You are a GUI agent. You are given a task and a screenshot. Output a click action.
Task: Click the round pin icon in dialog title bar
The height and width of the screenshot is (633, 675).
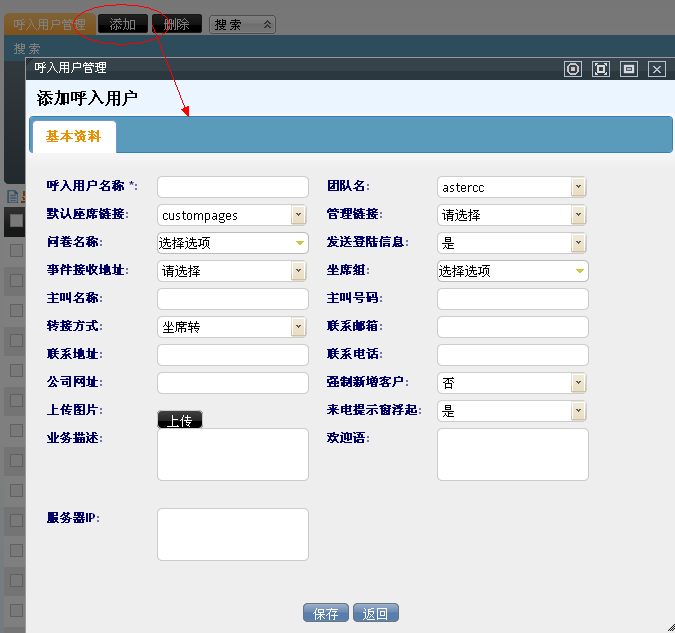coord(573,69)
